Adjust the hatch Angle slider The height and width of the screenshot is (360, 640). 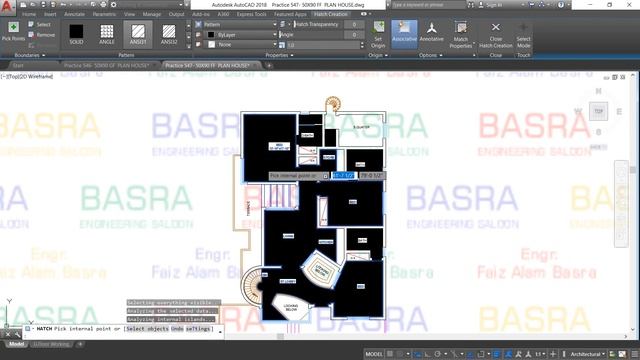point(311,35)
